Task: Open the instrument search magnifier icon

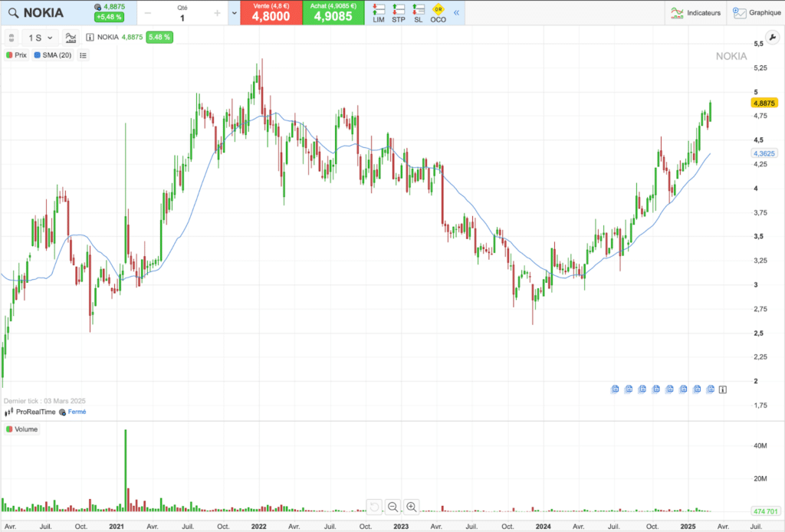Action: click(14, 13)
